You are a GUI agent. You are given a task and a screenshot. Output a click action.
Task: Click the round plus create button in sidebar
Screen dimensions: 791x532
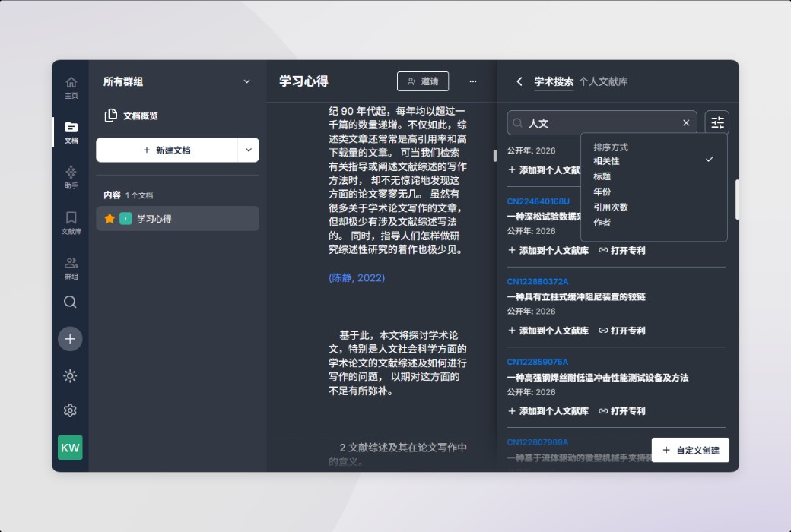pos(70,339)
